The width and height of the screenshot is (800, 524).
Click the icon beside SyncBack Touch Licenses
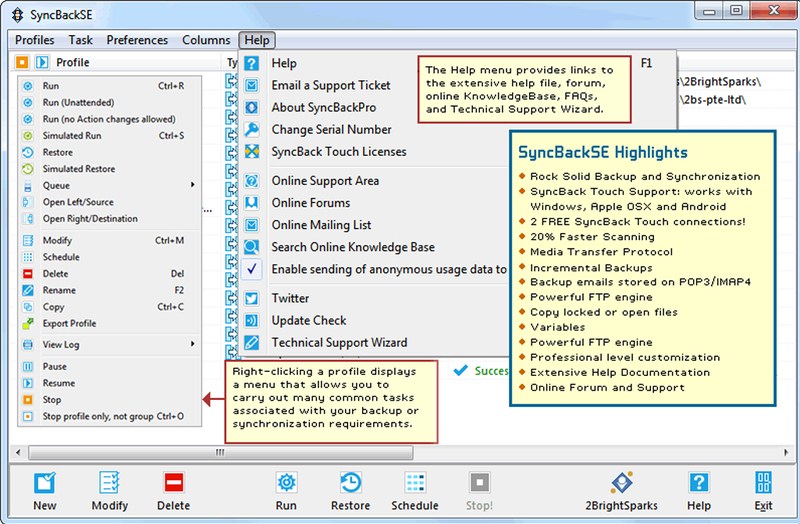pos(252,152)
